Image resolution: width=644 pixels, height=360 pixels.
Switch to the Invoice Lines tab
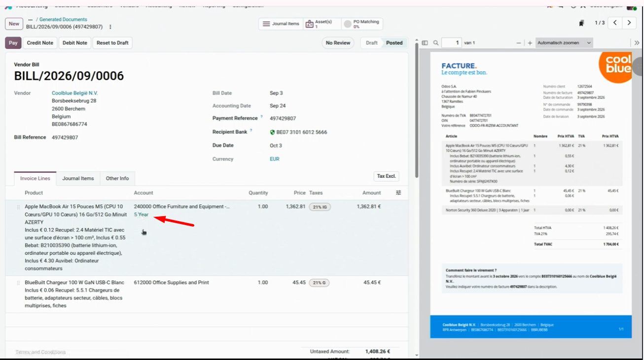35,178
